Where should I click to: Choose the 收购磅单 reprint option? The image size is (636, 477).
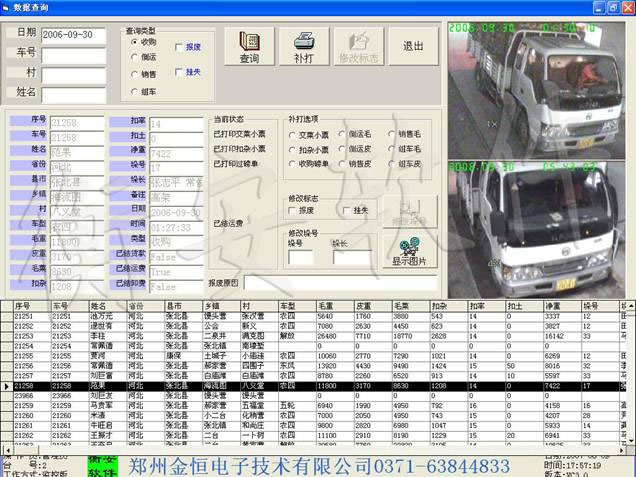click(293, 163)
